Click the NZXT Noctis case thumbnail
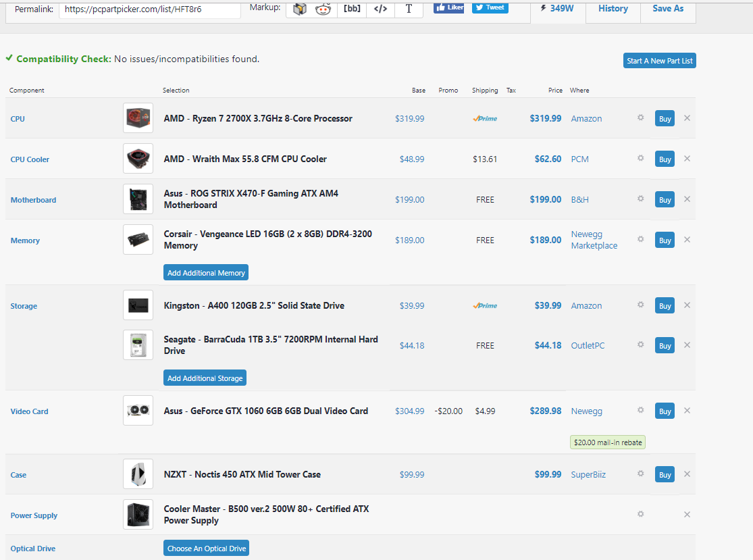 138,474
